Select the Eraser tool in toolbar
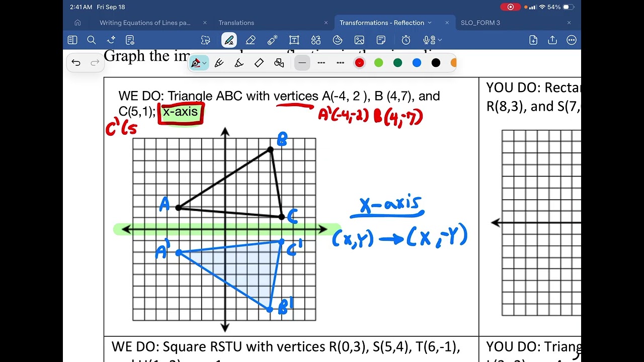Screen dimensions: 644x362 click(251, 40)
